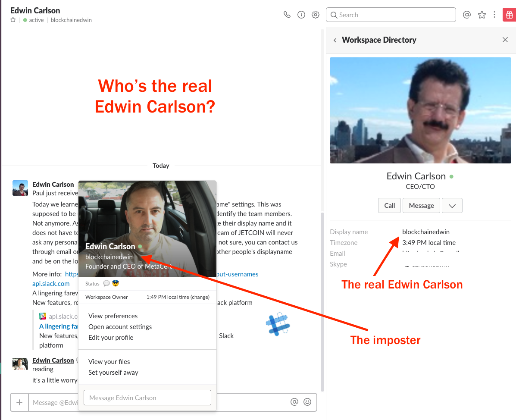Click the Call button in profile
This screenshot has width=516, height=420.
click(389, 205)
